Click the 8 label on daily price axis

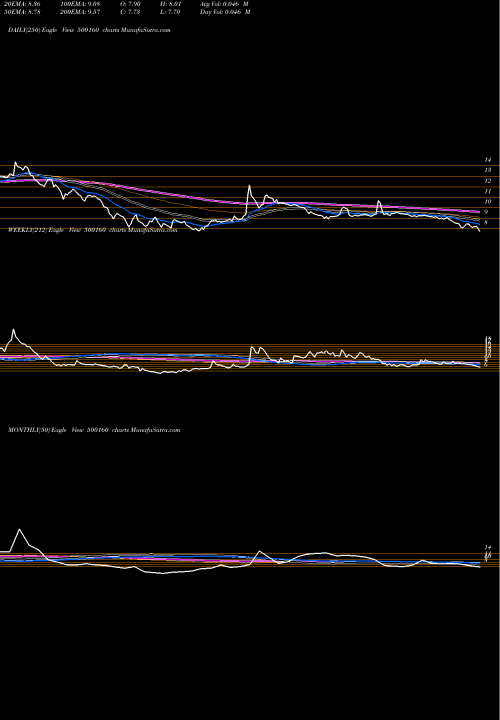point(486,223)
